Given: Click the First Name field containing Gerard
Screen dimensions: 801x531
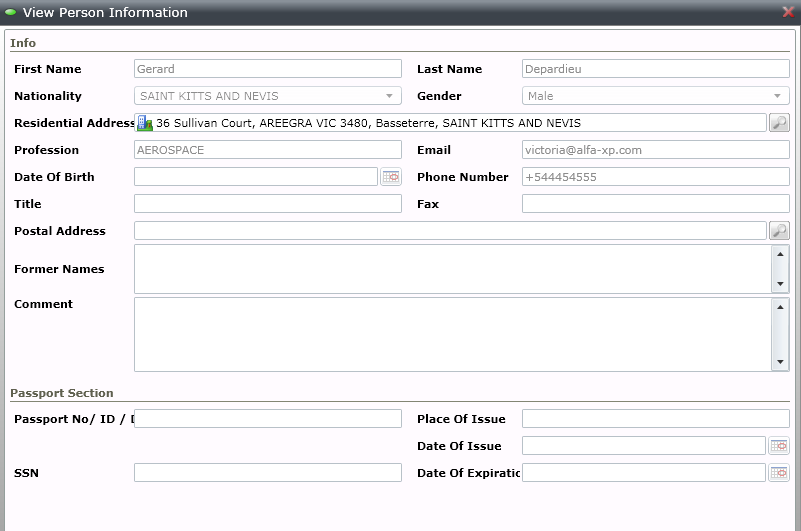Looking at the screenshot, I should coord(268,69).
